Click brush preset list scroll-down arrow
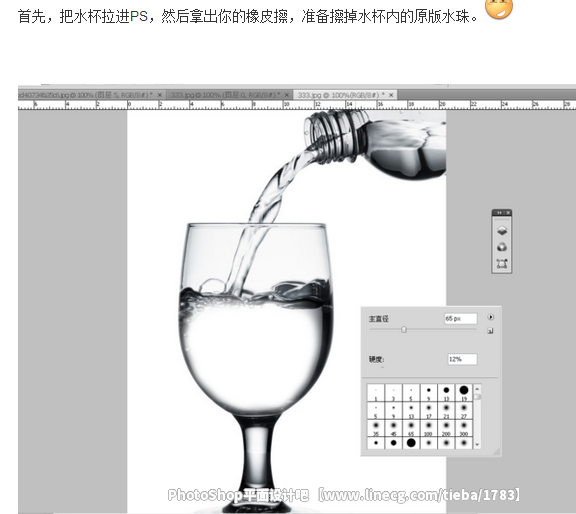This screenshot has height=514, width=576. [x=477, y=444]
